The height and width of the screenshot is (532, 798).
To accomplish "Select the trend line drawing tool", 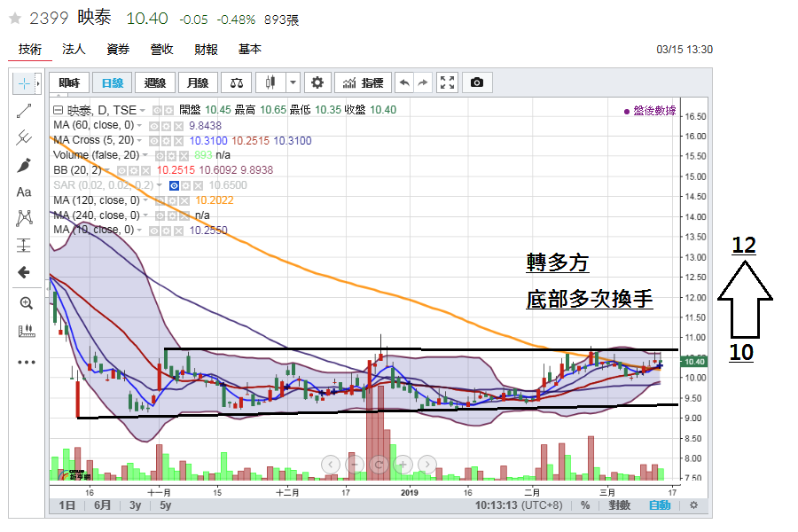I will 24,111.
